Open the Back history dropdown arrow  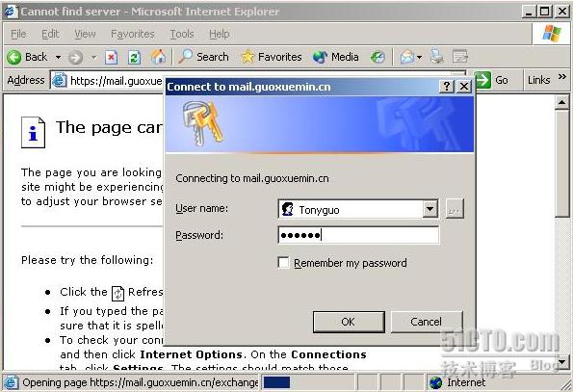point(58,57)
